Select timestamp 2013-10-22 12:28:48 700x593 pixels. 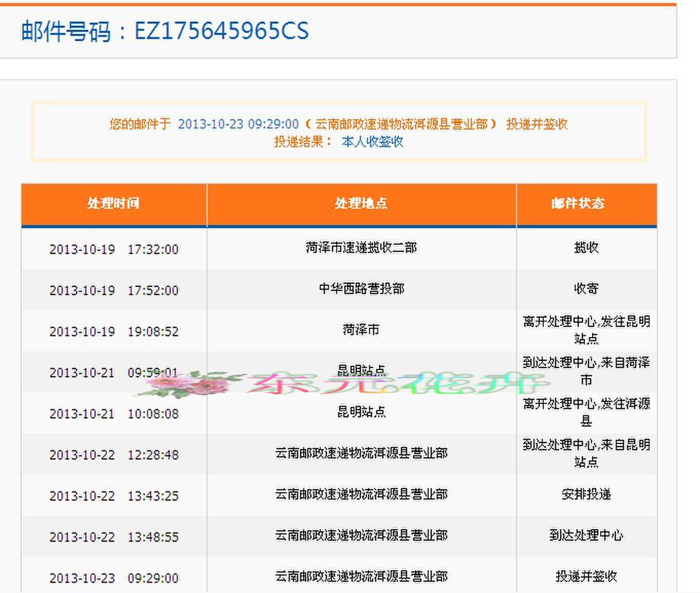point(114,455)
